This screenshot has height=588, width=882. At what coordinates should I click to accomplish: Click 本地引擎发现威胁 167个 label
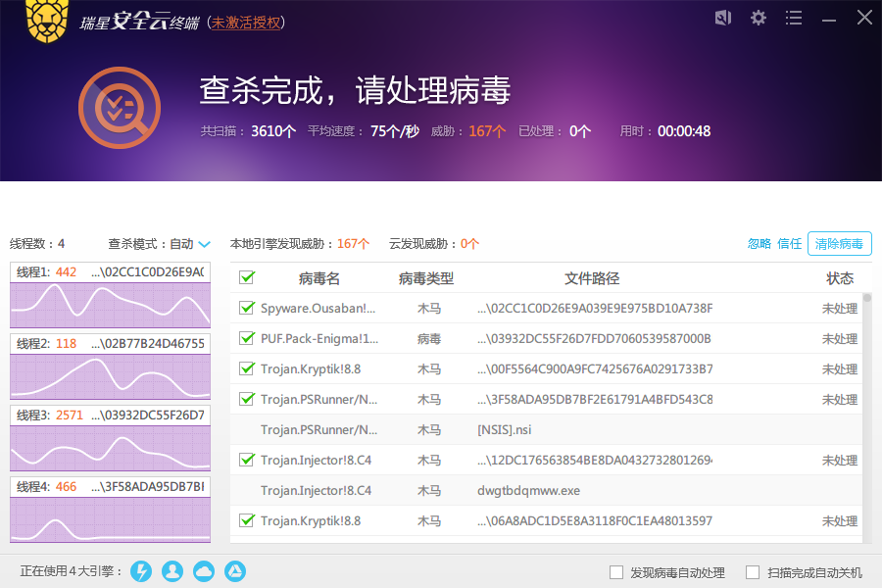300,244
